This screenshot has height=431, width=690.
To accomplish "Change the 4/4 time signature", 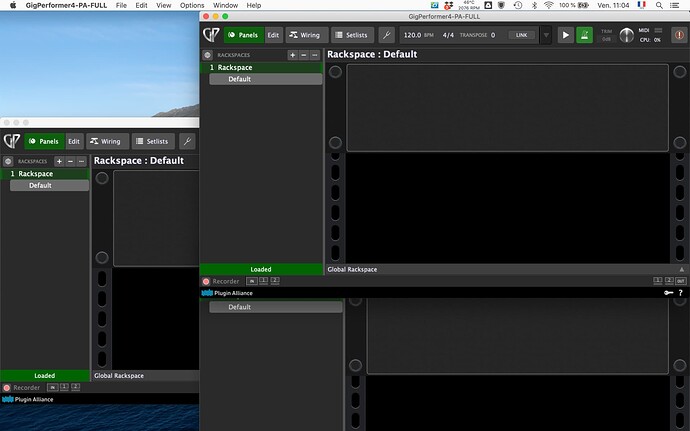I will tap(448, 35).
